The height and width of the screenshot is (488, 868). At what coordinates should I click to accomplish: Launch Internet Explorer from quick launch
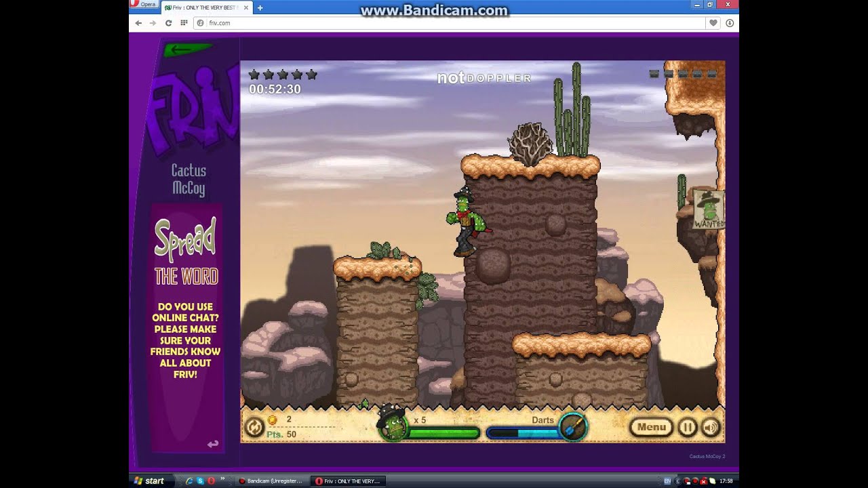tap(190, 481)
